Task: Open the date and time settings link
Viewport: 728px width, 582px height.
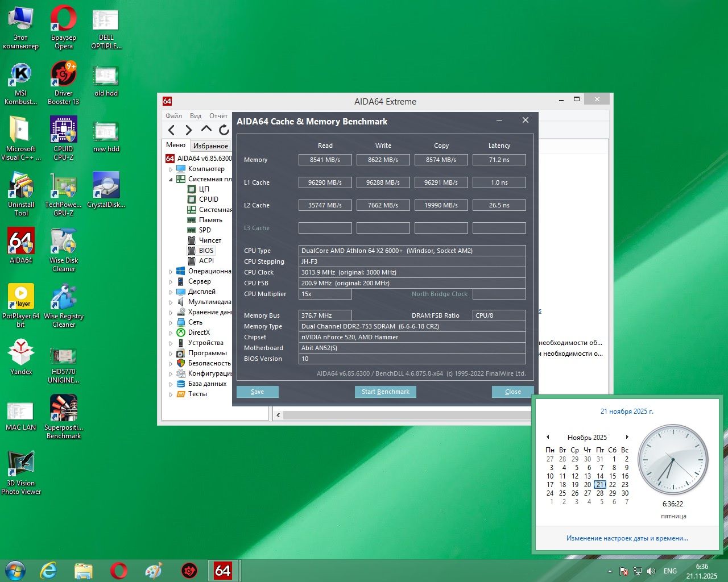Action: [627, 538]
